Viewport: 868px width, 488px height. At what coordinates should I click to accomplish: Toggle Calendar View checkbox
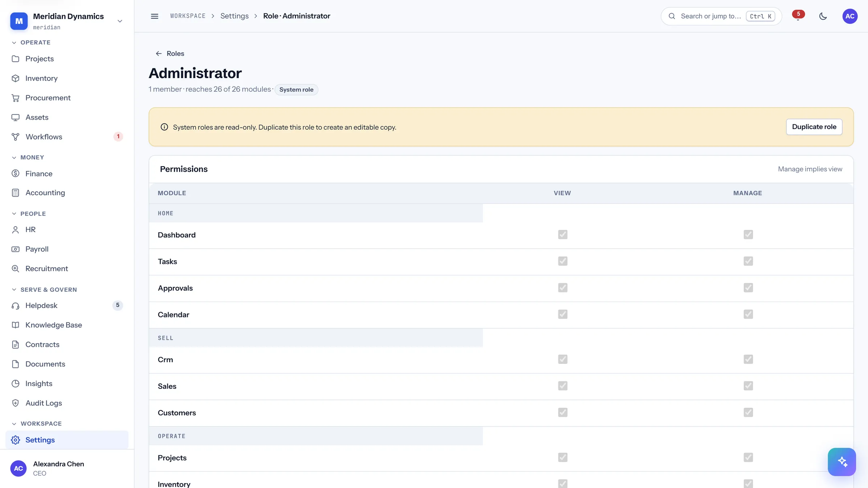coord(563,314)
